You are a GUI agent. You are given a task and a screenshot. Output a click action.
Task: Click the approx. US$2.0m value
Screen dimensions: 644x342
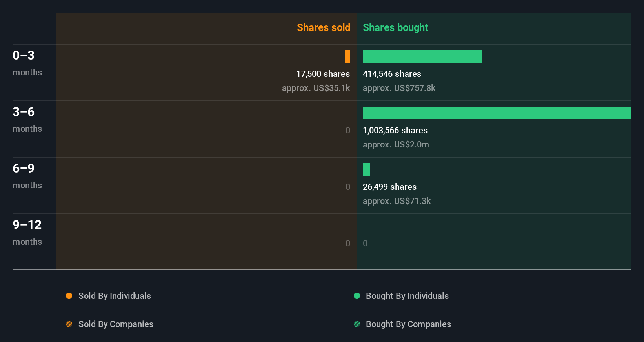396,145
